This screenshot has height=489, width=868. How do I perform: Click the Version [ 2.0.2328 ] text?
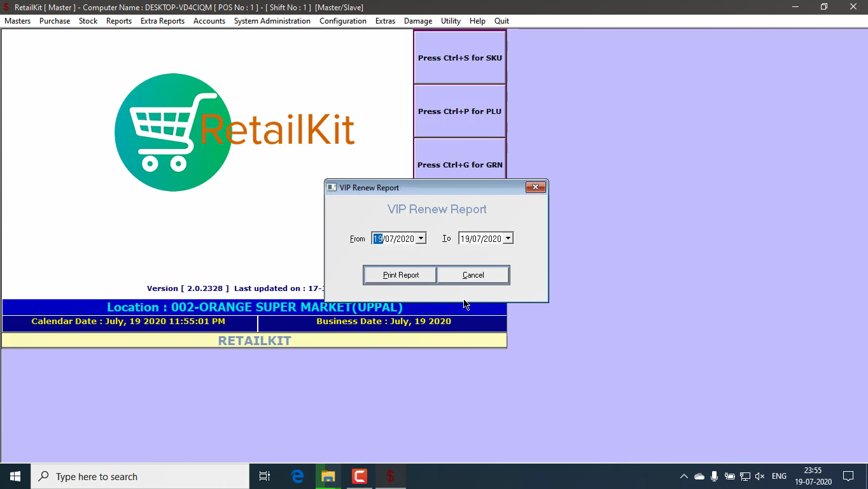188,288
